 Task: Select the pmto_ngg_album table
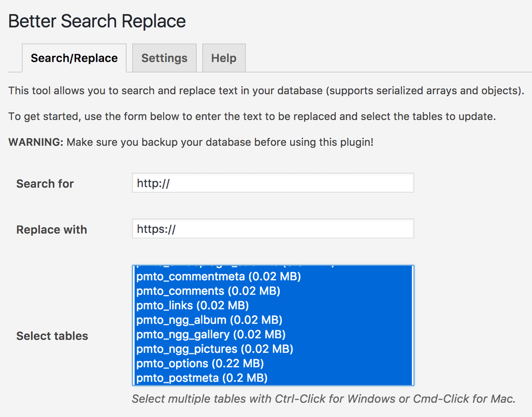[x=209, y=320]
